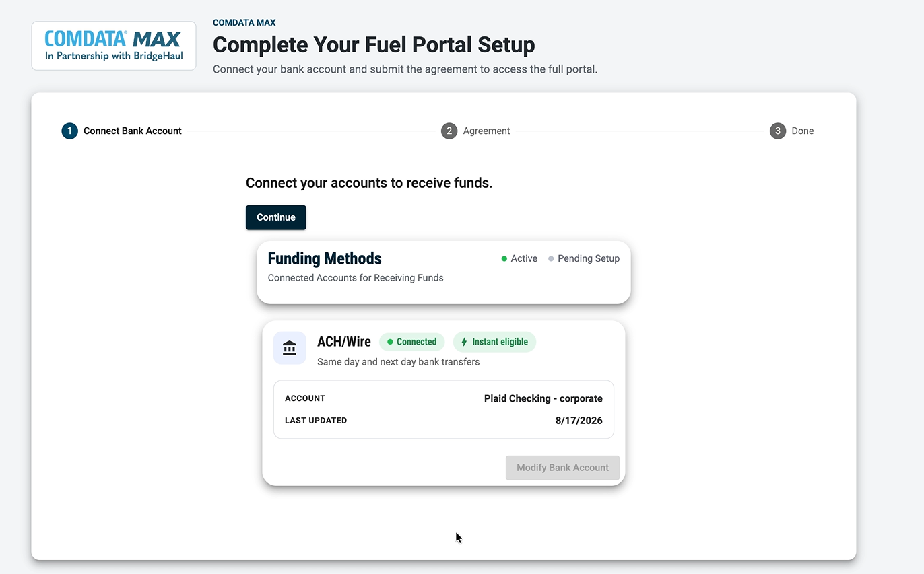Screen dimensions: 924x574
Task: Click the Continue button
Action: 276,217
